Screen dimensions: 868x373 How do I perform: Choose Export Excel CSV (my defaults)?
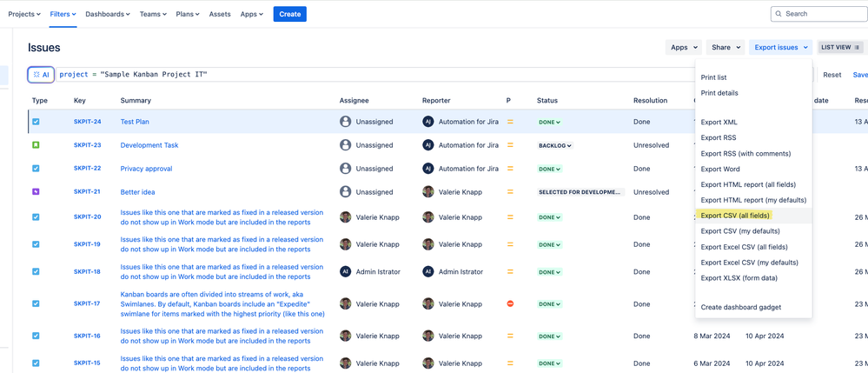(753, 263)
